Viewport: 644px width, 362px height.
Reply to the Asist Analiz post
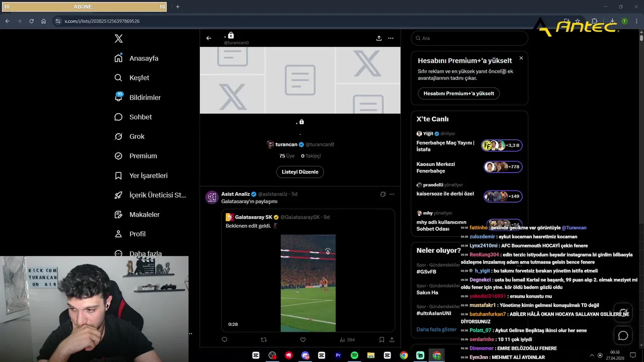[x=224, y=340]
